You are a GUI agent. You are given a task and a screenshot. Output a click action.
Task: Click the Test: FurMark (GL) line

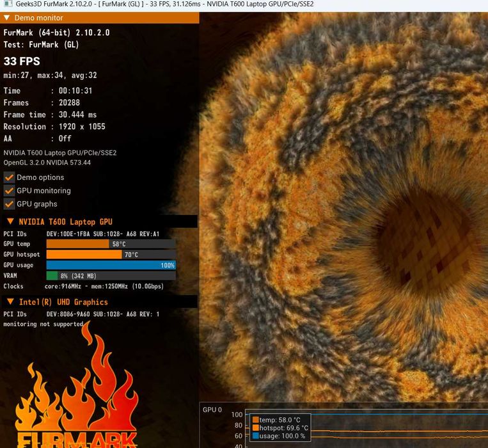pyautogui.click(x=41, y=45)
